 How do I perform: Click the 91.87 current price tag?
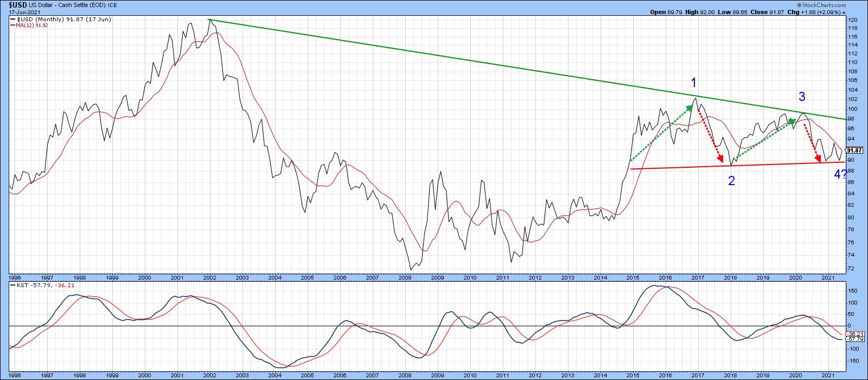tap(854, 151)
